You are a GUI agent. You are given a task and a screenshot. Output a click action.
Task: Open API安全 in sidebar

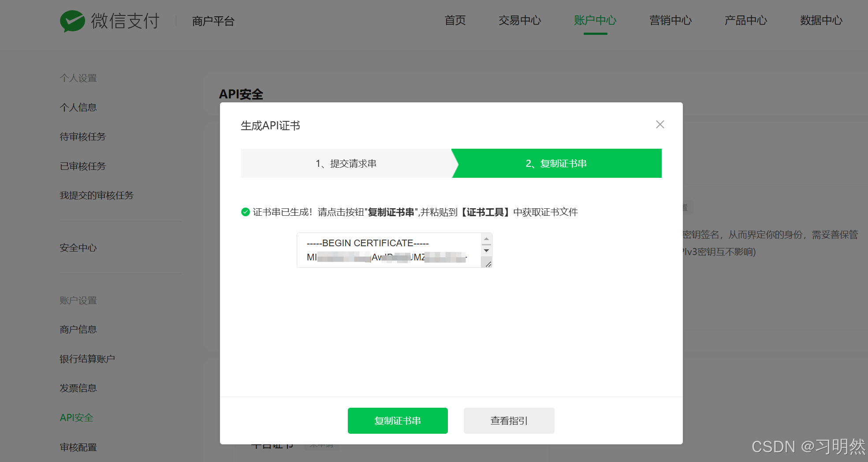(77, 417)
